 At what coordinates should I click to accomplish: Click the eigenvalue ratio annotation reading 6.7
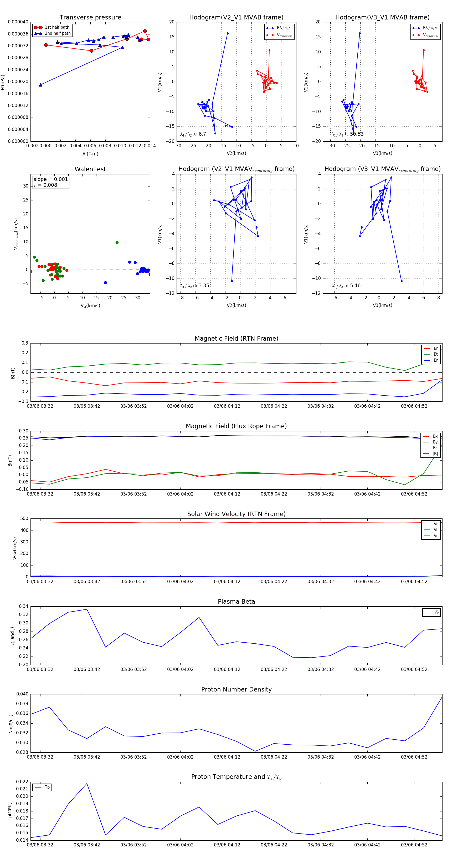pos(193,134)
